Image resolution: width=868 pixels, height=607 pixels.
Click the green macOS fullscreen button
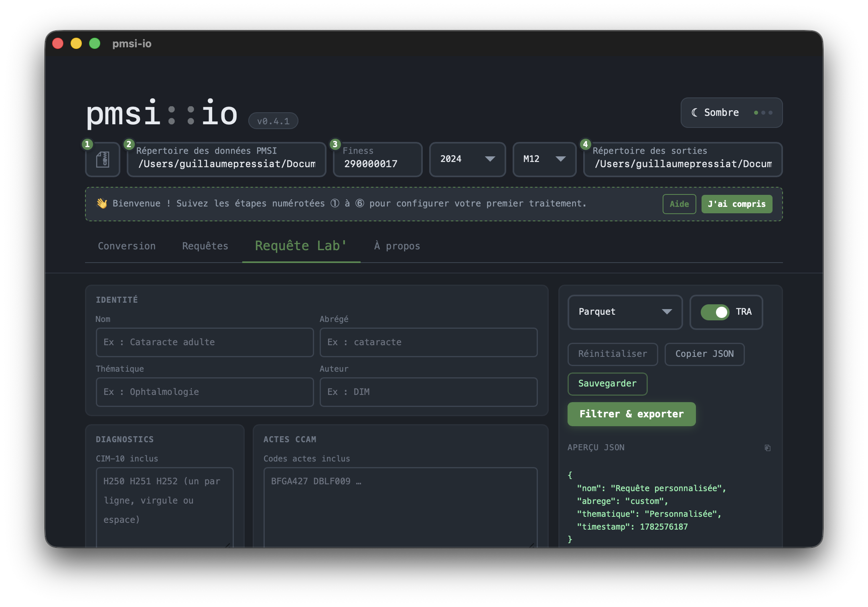pos(95,43)
